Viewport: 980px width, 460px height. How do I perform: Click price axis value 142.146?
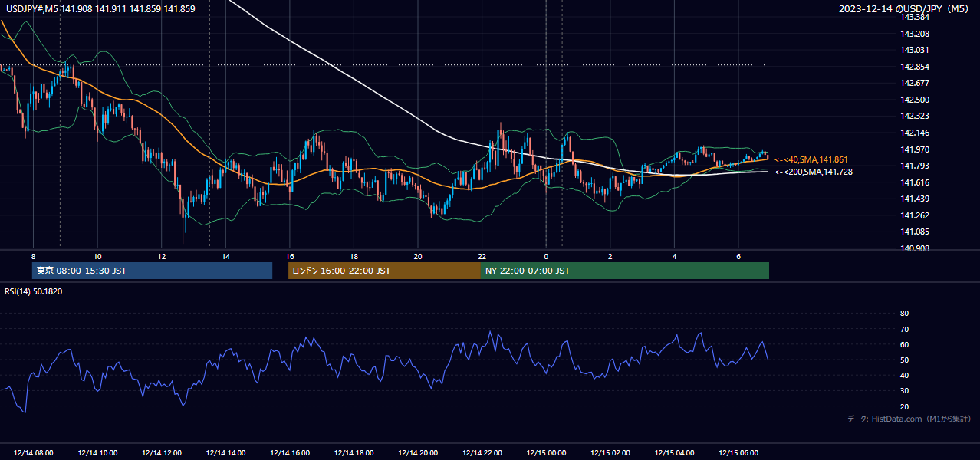point(914,133)
